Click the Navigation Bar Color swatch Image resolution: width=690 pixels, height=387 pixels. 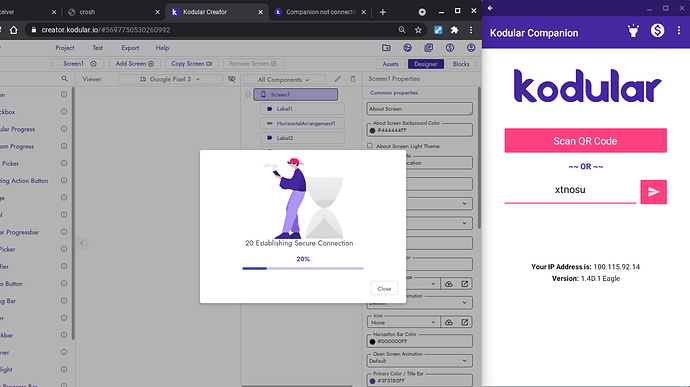click(x=372, y=341)
